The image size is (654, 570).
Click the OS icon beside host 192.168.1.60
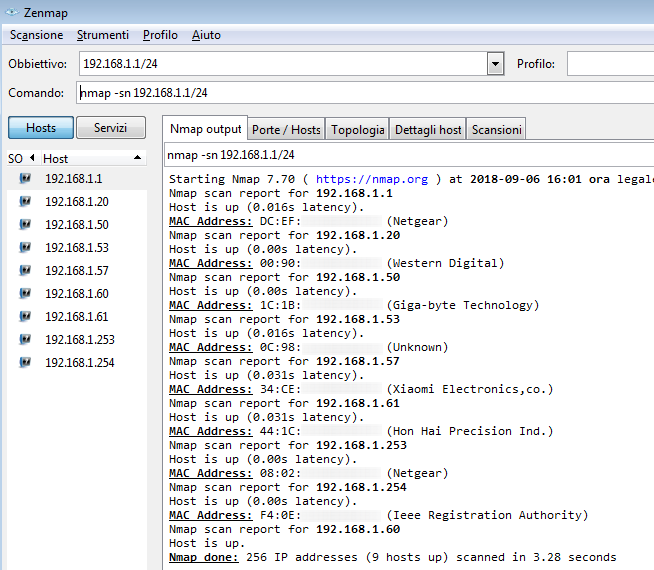[x=25, y=293]
